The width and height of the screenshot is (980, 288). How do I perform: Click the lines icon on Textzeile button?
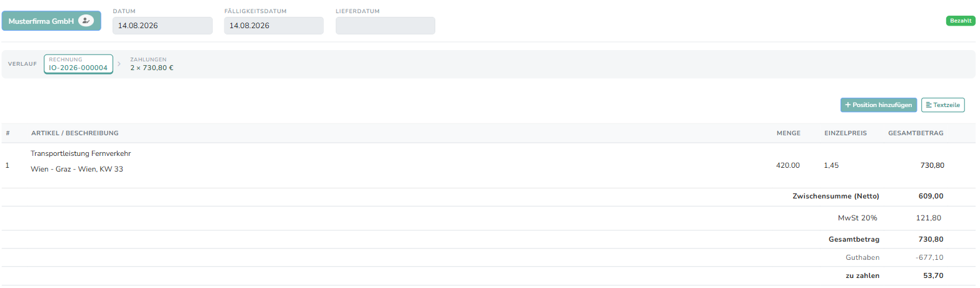[x=929, y=105]
